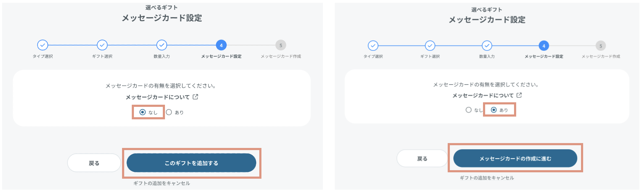Open the external link icon in the left panel

tap(195, 97)
